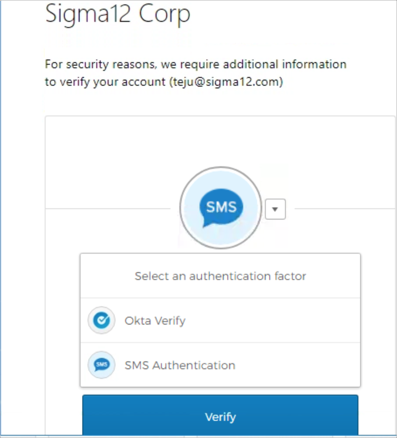Viewport: 397px width, 438px height.
Task: Click the Sigma12 Corp heading
Action: pos(118,15)
